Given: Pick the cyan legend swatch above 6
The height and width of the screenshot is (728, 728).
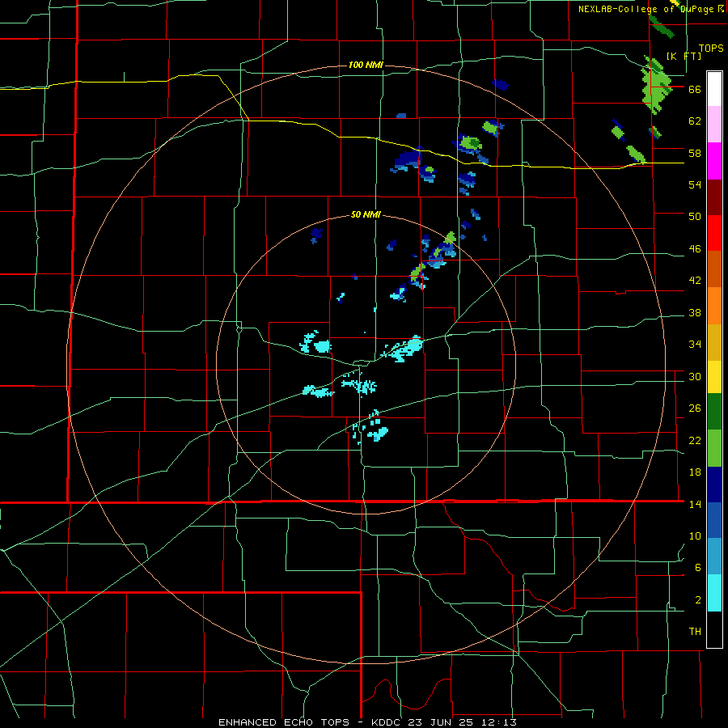Looking at the screenshot, I should tap(714, 593).
